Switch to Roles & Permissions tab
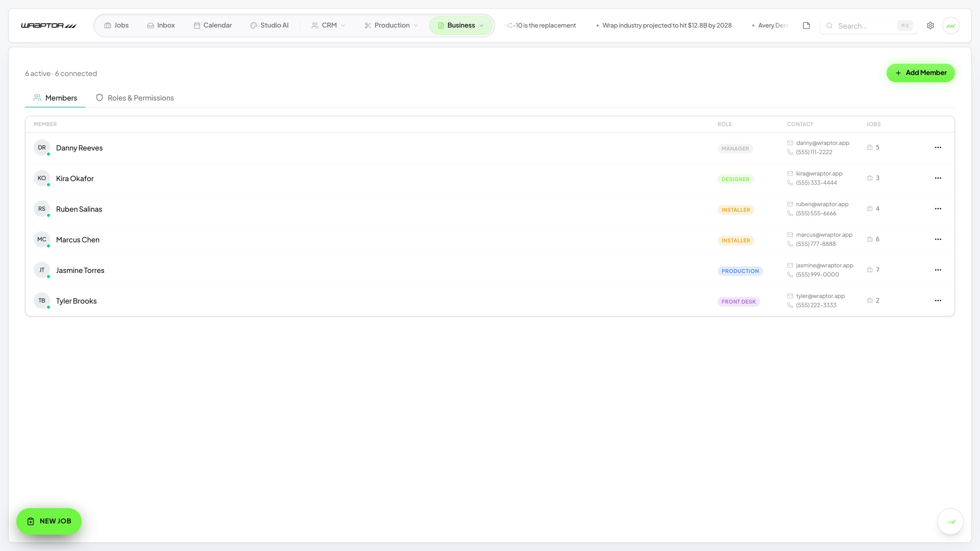This screenshot has height=551, width=980. pyautogui.click(x=135, y=98)
